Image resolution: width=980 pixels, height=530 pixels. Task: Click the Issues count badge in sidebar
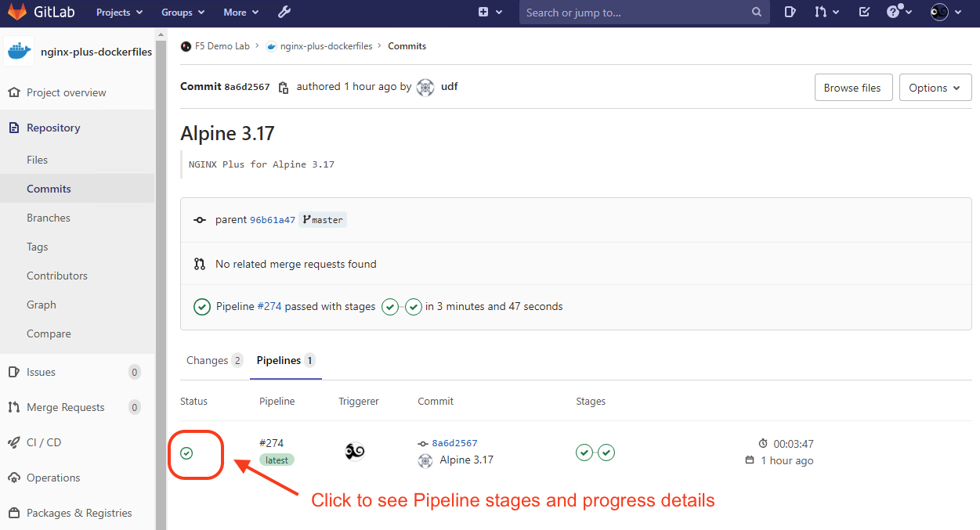tap(135, 373)
